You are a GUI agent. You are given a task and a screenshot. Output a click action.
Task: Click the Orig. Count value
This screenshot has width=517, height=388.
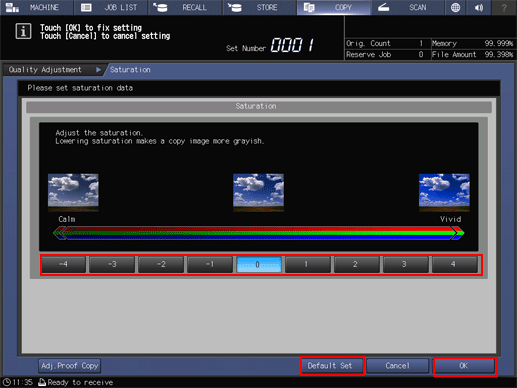point(421,43)
